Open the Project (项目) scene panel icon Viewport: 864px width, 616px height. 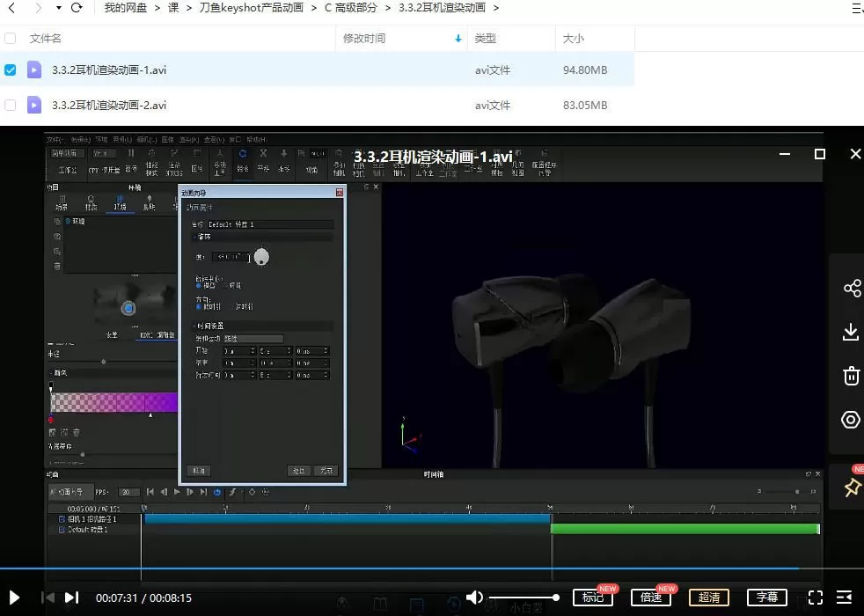click(x=62, y=202)
